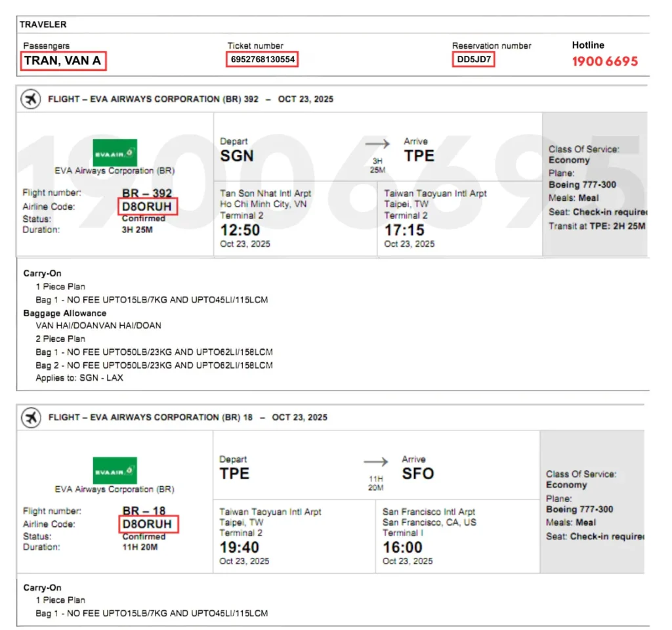Viewport: 672px width, 630px height.
Task: Click the Carry-On section under flight BR 18
Action: 43,587
